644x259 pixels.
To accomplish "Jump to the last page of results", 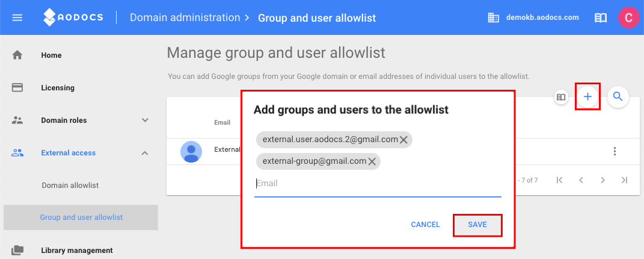I will tap(624, 180).
